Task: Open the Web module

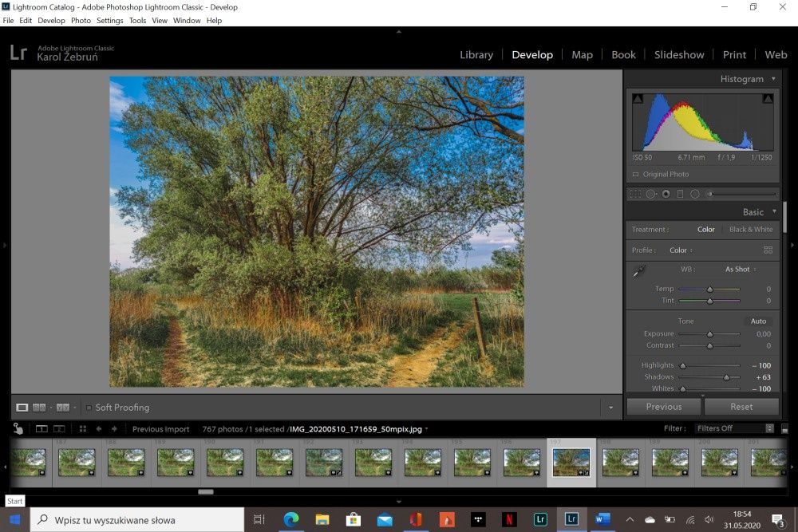Action: (x=776, y=54)
